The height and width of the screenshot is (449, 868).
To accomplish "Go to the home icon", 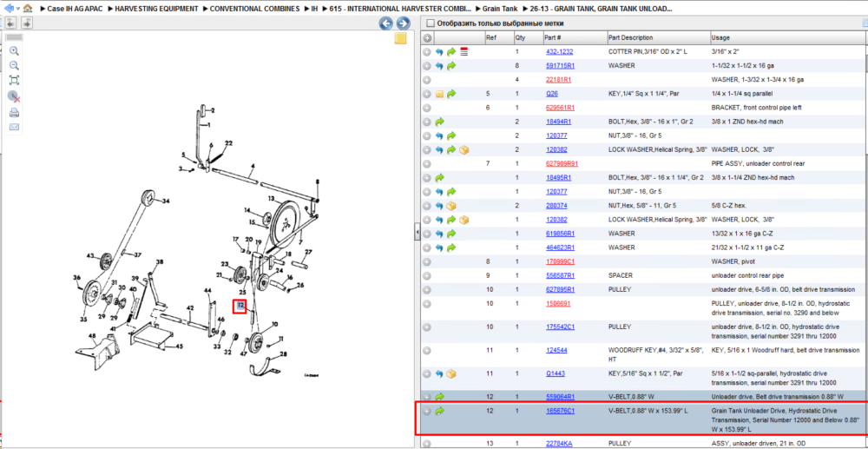I will click(x=28, y=9).
